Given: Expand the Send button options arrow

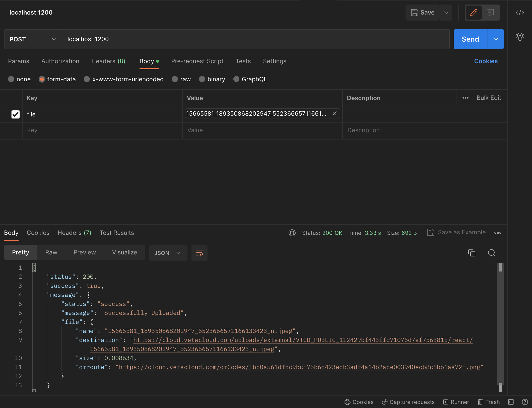Looking at the screenshot, I should (x=496, y=39).
